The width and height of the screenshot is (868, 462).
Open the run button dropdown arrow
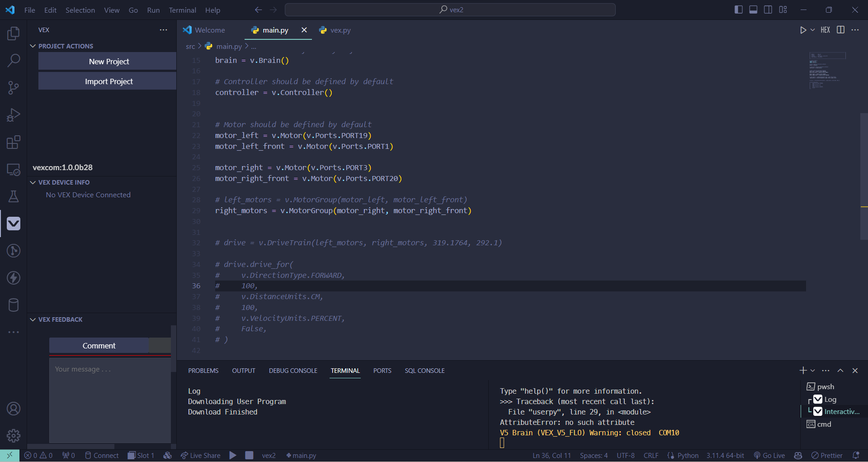[x=812, y=30]
